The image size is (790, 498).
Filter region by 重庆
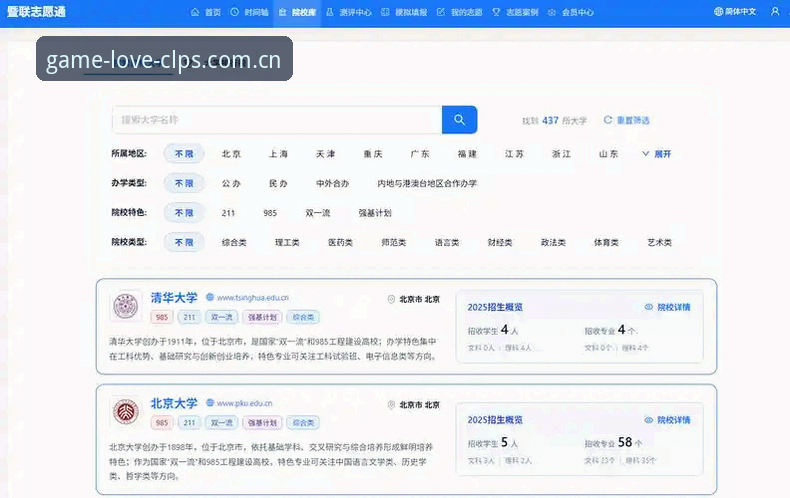coord(373,154)
